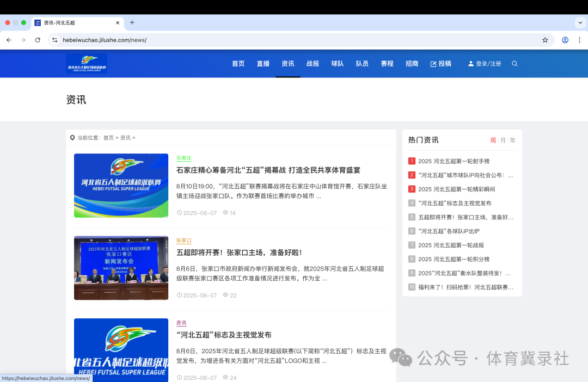
Task: Open the browser profile icon
Action: 565,40
